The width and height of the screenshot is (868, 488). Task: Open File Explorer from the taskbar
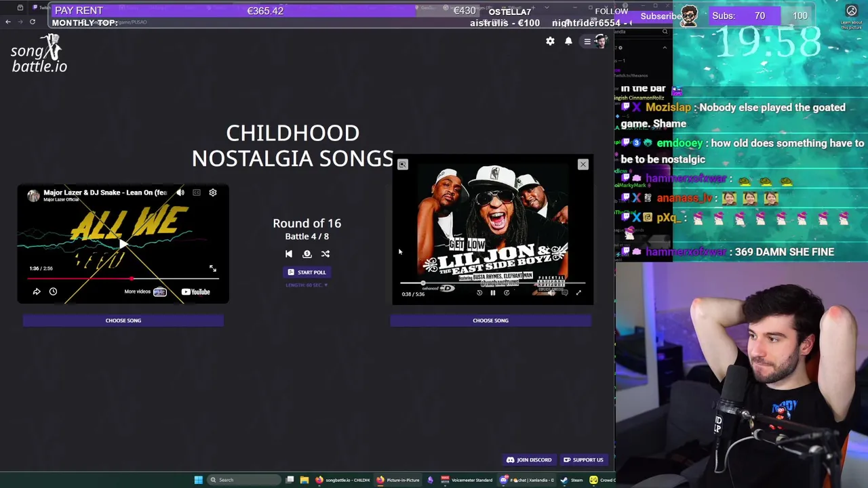pyautogui.click(x=304, y=480)
